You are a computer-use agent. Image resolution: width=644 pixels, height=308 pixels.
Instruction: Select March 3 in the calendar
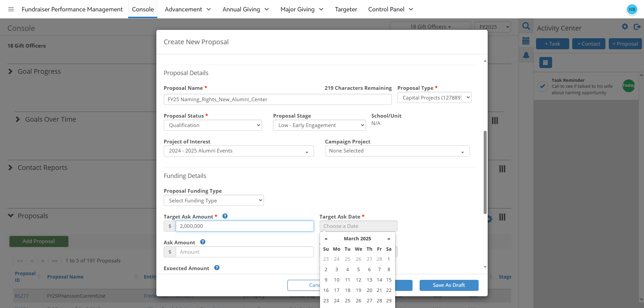point(336,269)
